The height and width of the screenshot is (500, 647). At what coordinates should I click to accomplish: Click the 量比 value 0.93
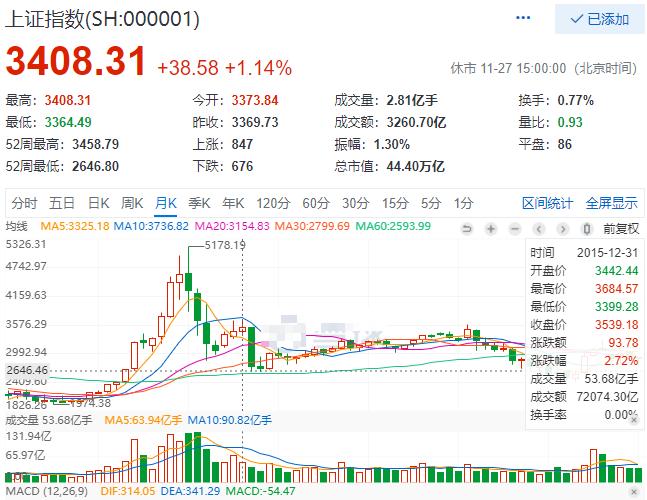[x=570, y=122]
